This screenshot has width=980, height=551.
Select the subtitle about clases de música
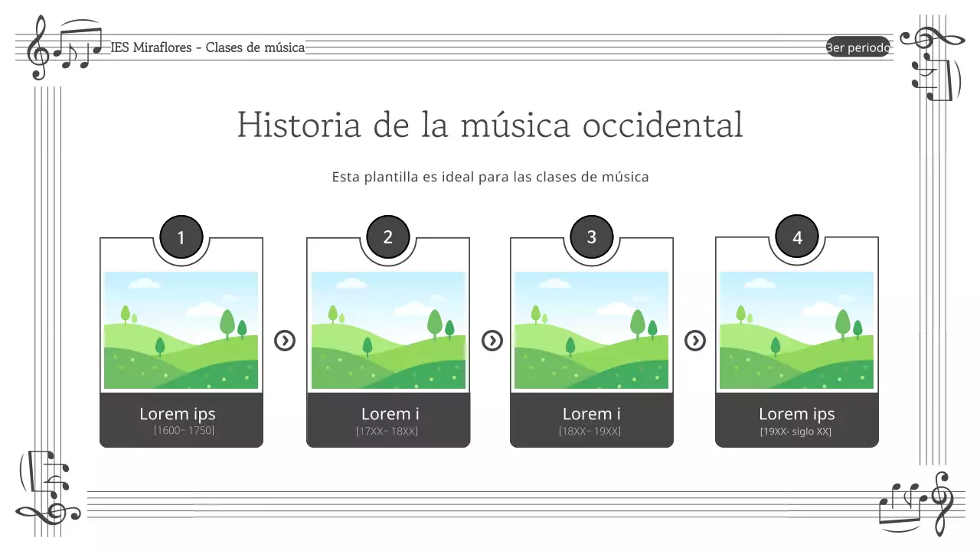(x=490, y=176)
